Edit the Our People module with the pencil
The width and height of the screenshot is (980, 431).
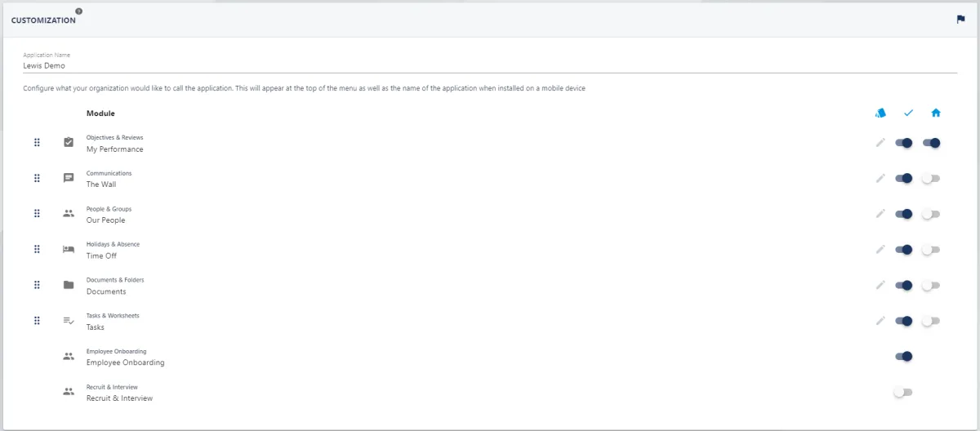[x=880, y=214]
